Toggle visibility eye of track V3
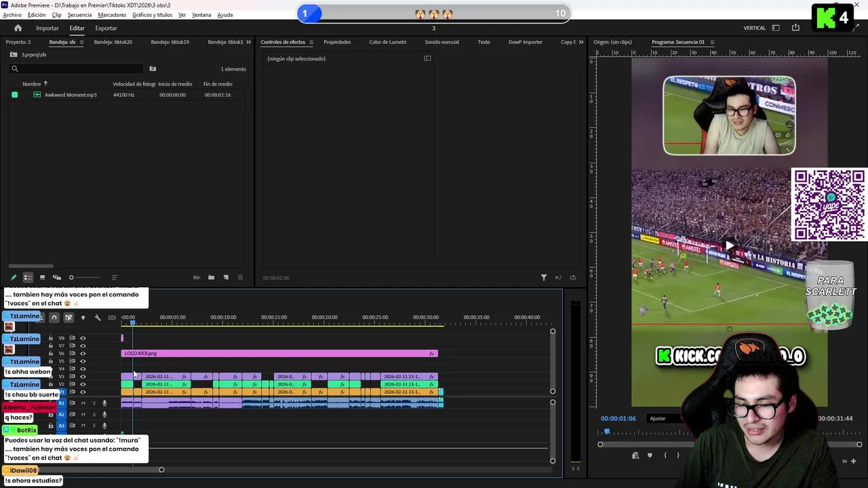868x488 pixels. (x=83, y=376)
